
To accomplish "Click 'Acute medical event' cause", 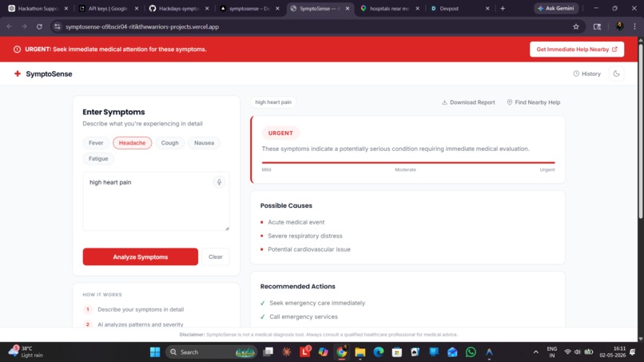I will (296, 222).
